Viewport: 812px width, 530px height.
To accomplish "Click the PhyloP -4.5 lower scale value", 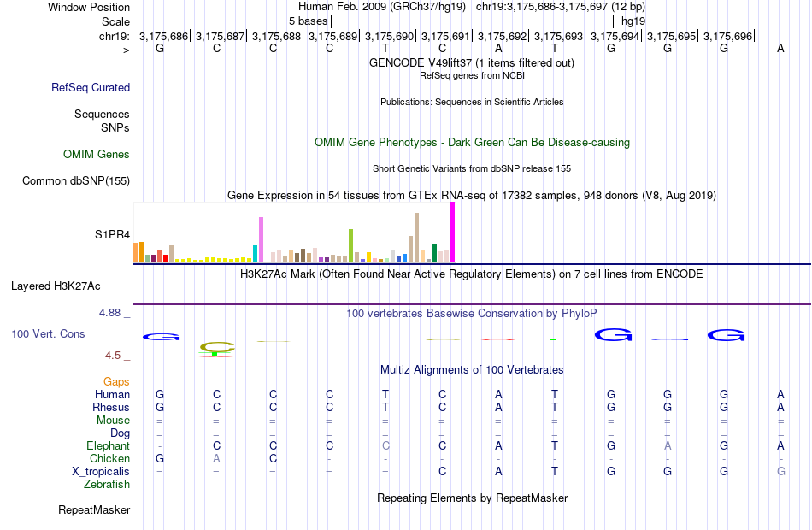I will click(111, 356).
